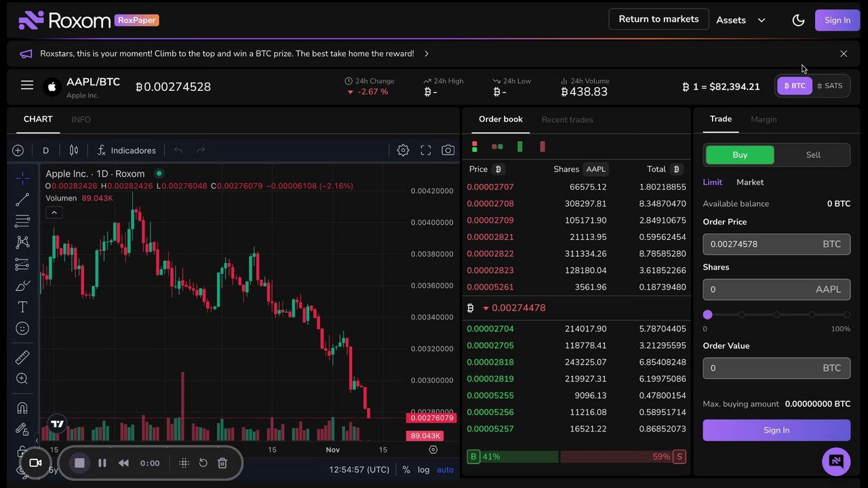Select the Margin tab
This screenshot has width=868, height=488.
pos(764,119)
